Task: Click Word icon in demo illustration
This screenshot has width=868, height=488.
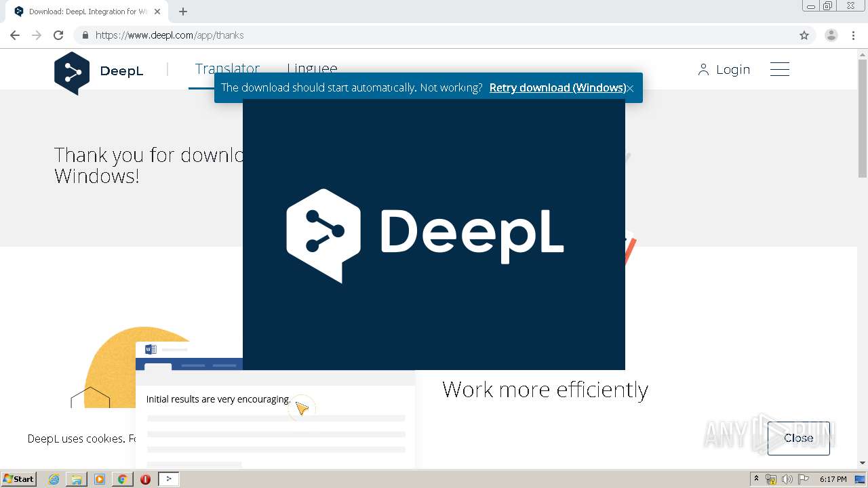Action: click(x=151, y=350)
